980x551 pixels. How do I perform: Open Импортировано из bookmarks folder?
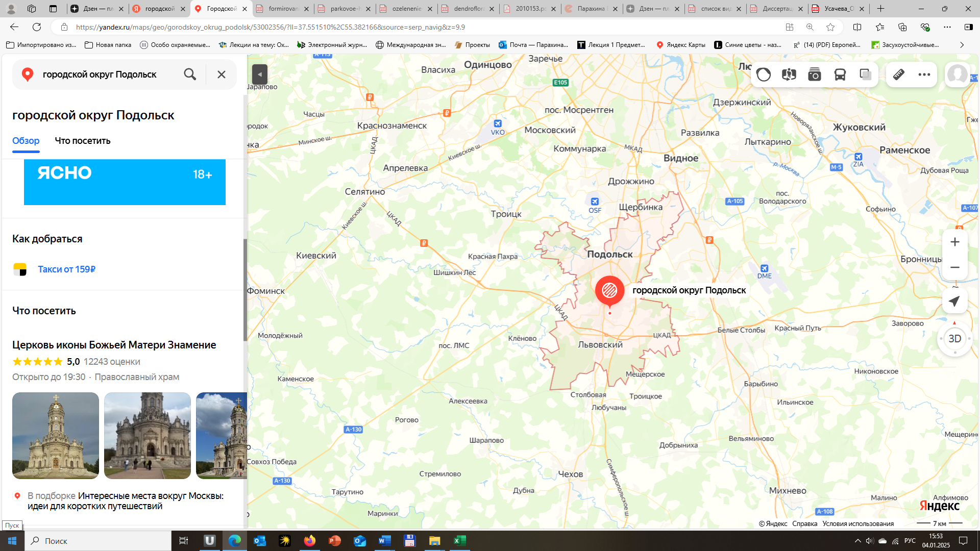click(41, 45)
